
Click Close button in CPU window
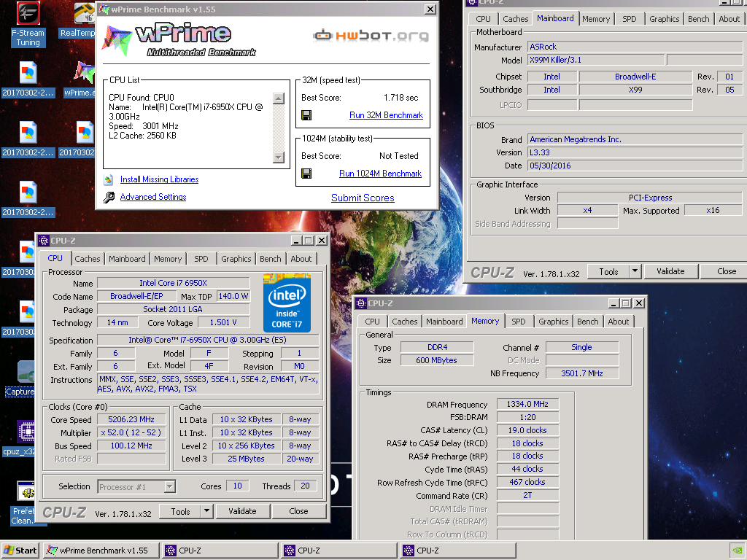(x=298, y=511)
